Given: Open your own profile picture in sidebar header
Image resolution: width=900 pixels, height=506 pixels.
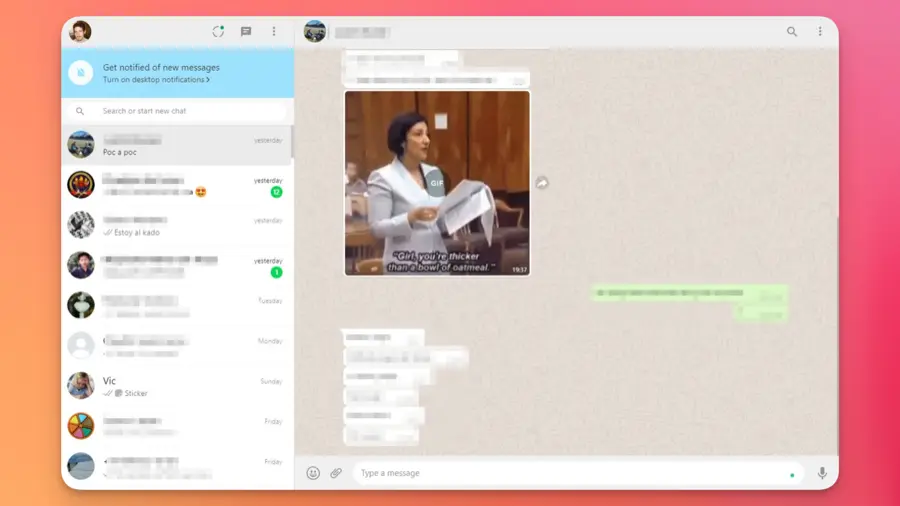Looking at the screenshot, I should point(80,32).
